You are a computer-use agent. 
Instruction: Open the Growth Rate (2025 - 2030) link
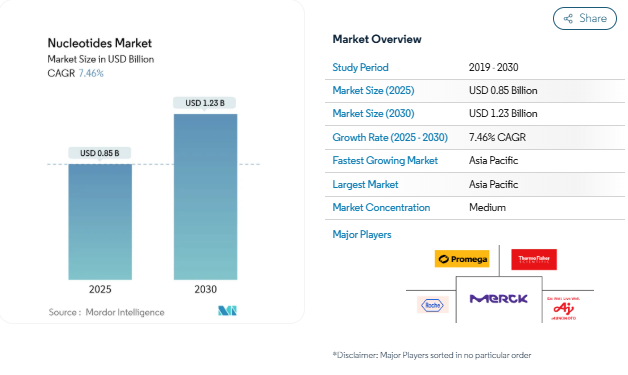(x=390, y=137)
